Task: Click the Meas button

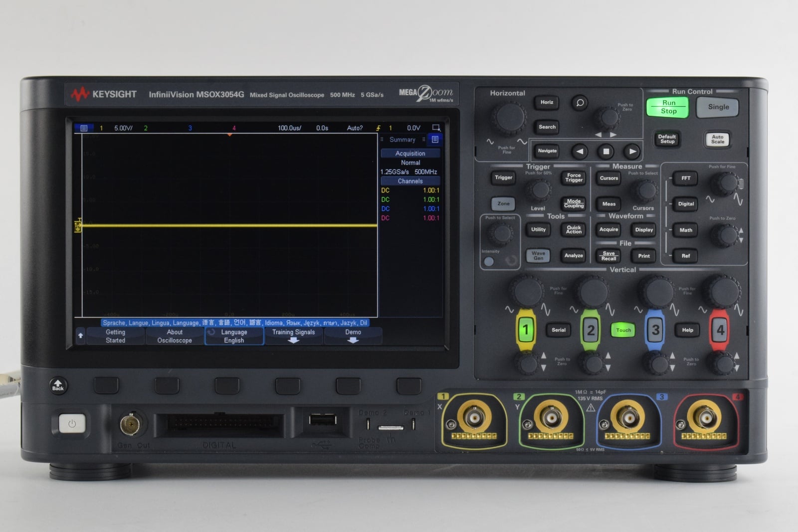Action: coord(609,204)
